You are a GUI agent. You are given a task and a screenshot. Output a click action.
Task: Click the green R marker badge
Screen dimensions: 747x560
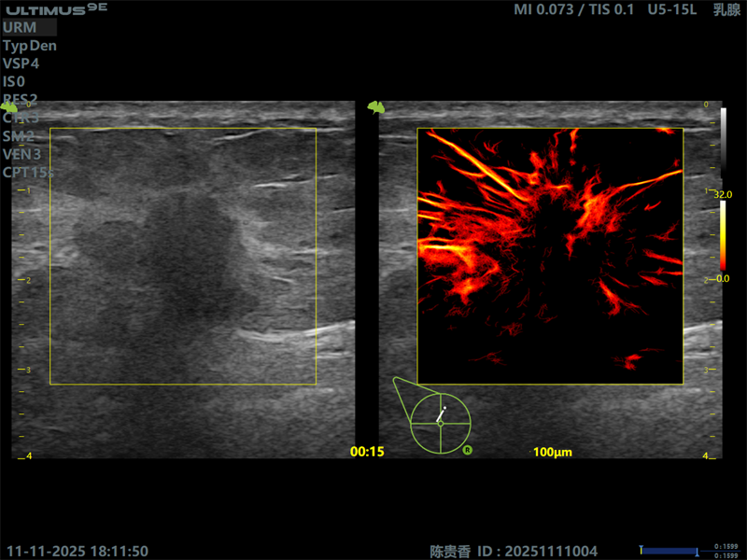(x=468, y=450)
